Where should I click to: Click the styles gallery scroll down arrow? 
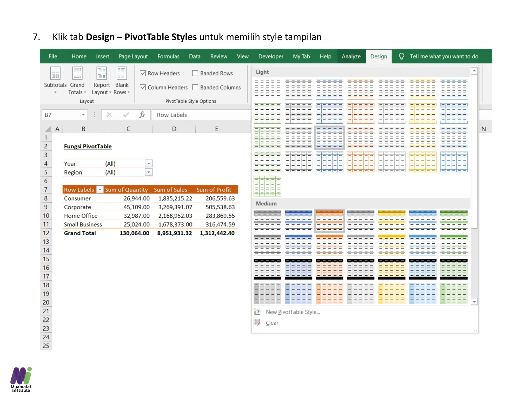pos(474,302)
